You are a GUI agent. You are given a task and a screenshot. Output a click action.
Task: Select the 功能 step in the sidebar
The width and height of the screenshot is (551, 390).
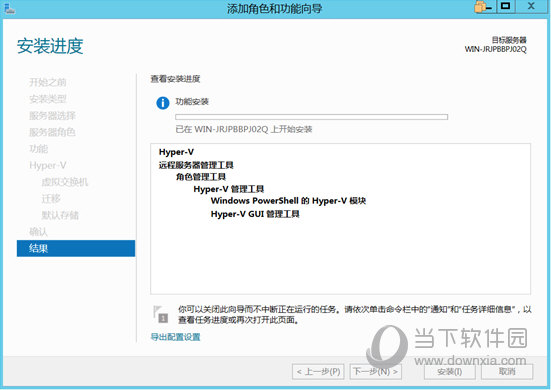point(38,149)
